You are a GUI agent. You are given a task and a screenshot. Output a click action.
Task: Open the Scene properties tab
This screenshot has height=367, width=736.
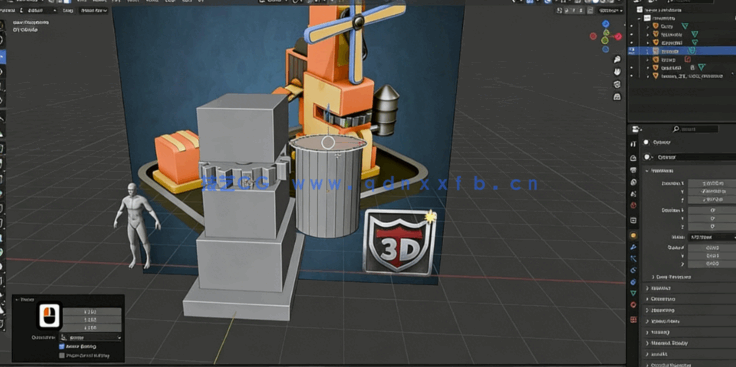[x=633, y=193]
